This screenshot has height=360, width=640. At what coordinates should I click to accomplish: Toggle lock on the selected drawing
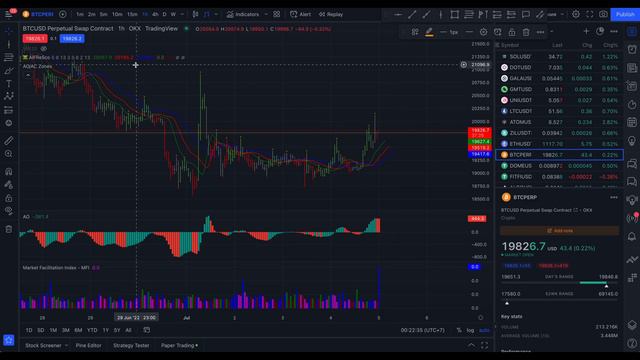pos(512,32)
